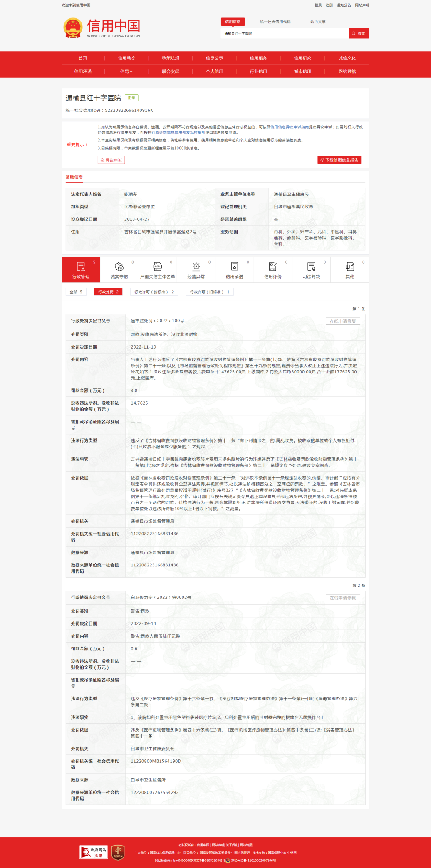Focus the search box containing 通榆县红十字医院
This screenshot has height=868, width=431.
pyautogui.click(x=285, y=33)
